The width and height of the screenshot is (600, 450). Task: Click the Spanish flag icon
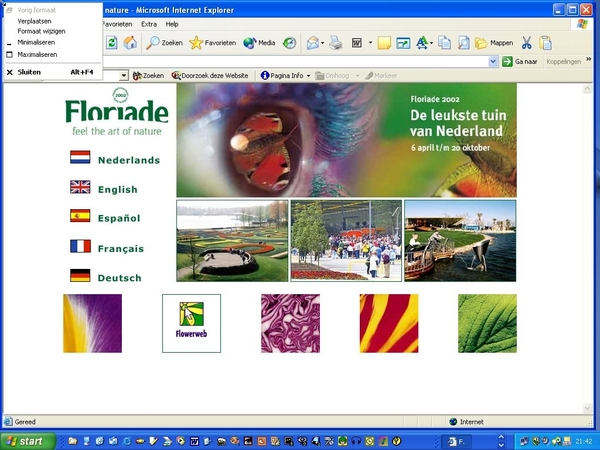(x=80, y=216)
